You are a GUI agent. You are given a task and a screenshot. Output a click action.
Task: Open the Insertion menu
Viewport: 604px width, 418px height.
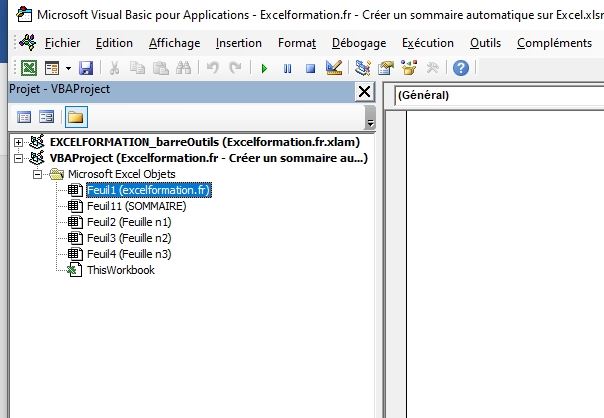tap(238, 43)
